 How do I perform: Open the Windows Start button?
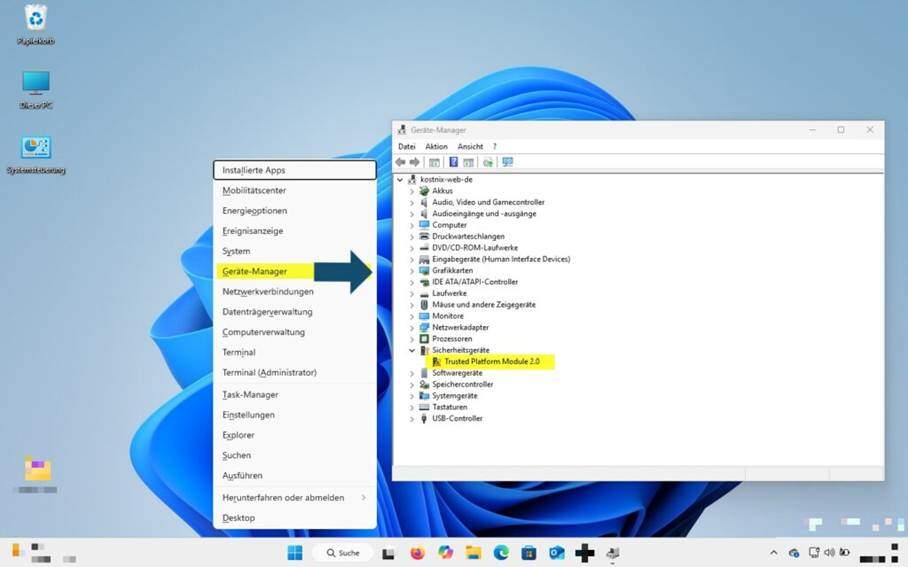295,553
